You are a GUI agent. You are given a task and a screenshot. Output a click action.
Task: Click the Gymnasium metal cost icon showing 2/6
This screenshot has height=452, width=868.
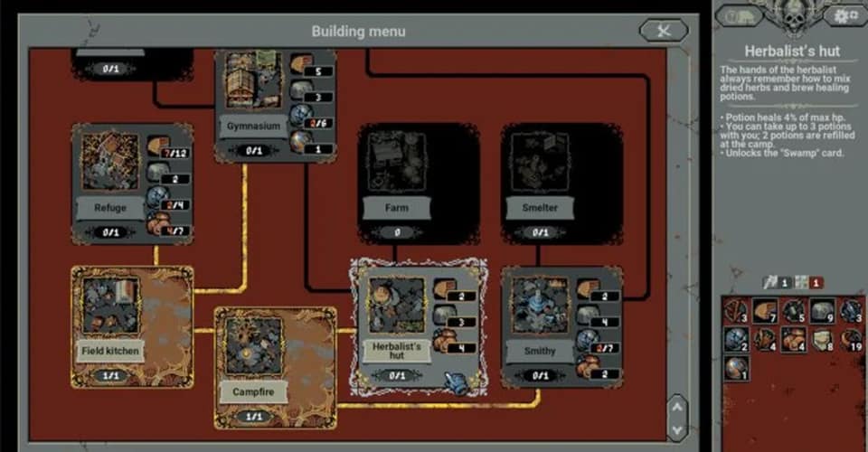(302, 116)
